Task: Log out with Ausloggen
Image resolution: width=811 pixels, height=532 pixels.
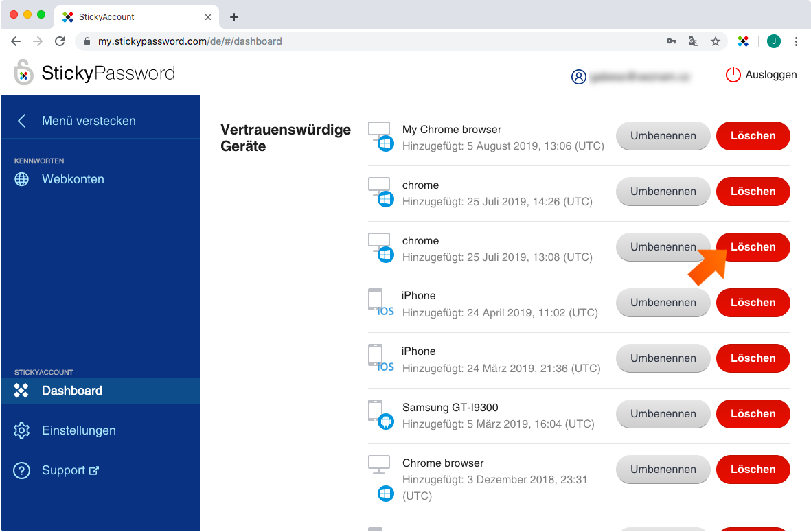Action: pos(762,74)
